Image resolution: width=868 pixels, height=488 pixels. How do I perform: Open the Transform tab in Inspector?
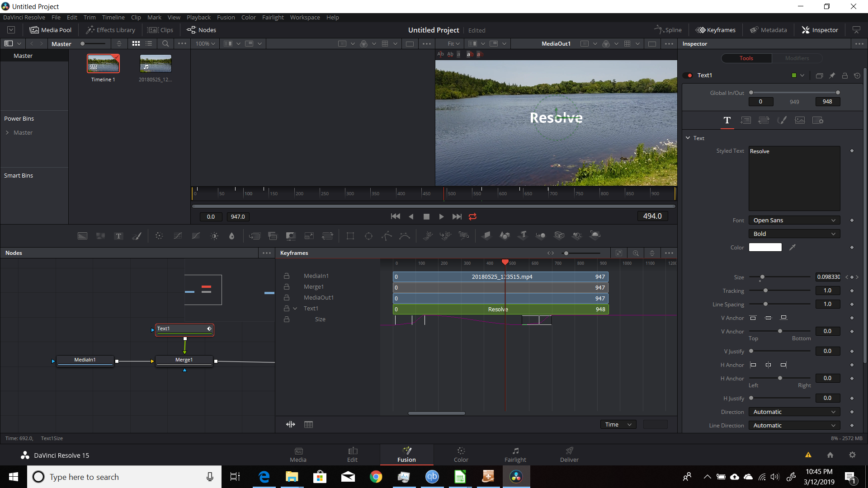click(764, 120)
